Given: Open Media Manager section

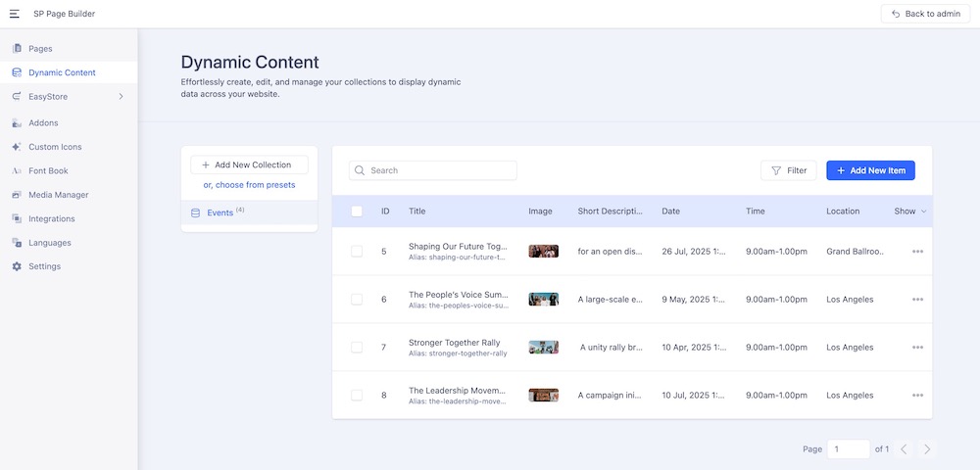Looking at the screenshot, I should click(x=58, y=195).
